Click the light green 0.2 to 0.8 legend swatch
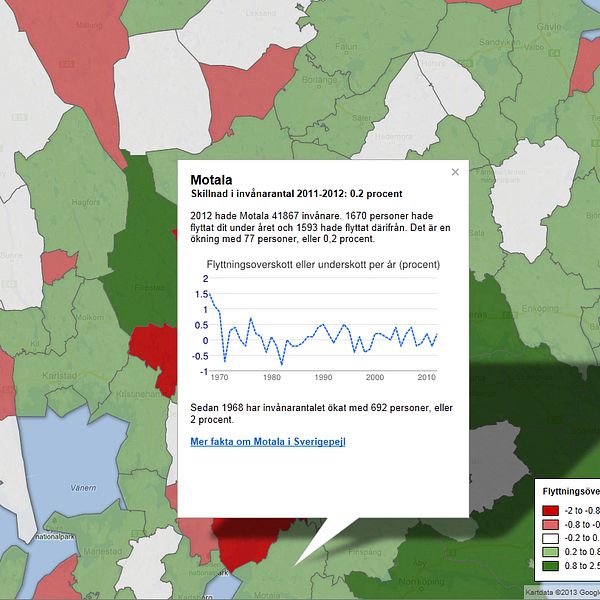Viewport: 600px width, 600px height. coord(548,551)
